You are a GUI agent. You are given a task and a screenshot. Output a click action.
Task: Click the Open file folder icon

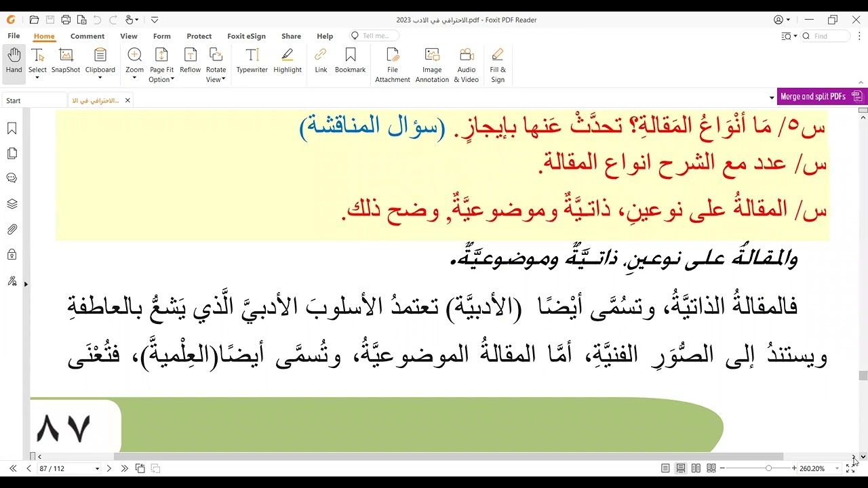click(34, 20)
